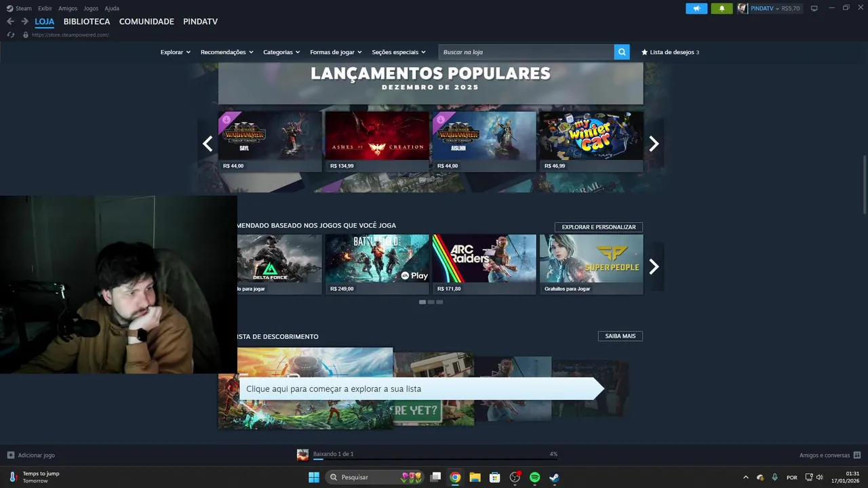Click the store page vertical scrollbar
868x488 pixels.
(864, 185)
